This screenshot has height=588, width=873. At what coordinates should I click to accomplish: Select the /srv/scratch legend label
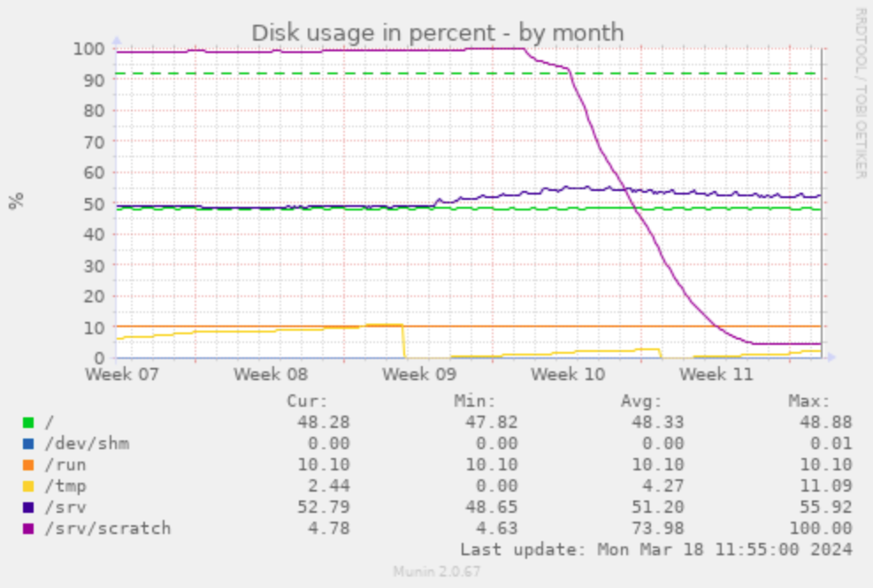[x=107, y=529]
